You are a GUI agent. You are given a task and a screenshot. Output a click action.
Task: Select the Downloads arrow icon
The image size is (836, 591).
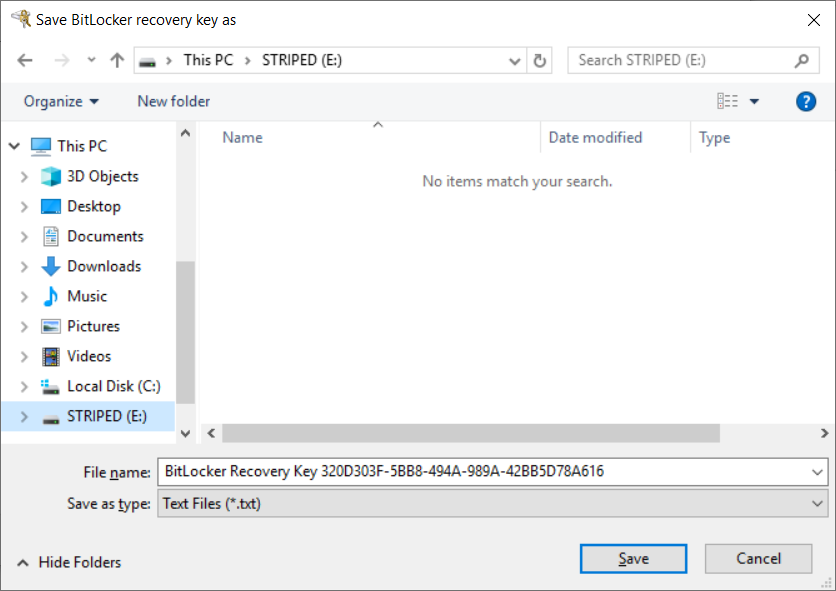[x=51, y=266]
